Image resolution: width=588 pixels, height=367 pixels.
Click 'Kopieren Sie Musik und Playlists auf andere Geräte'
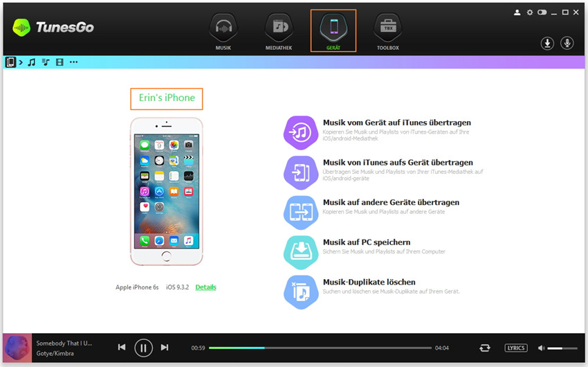384,212
